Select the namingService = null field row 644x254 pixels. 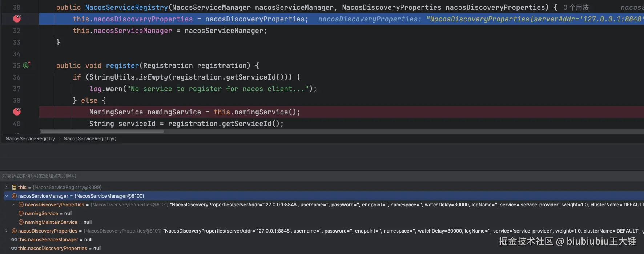[322, 213]
